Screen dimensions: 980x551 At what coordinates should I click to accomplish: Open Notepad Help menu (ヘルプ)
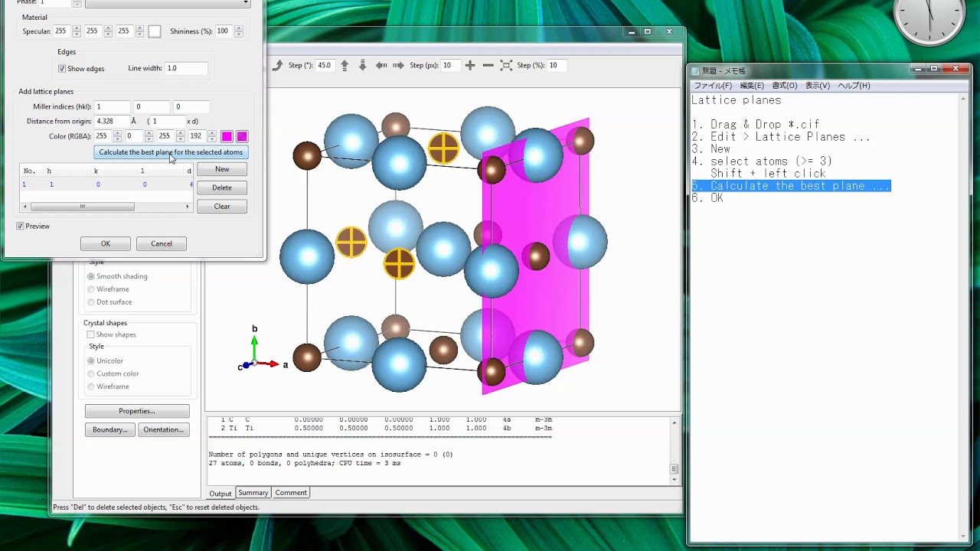pos(854,86)
